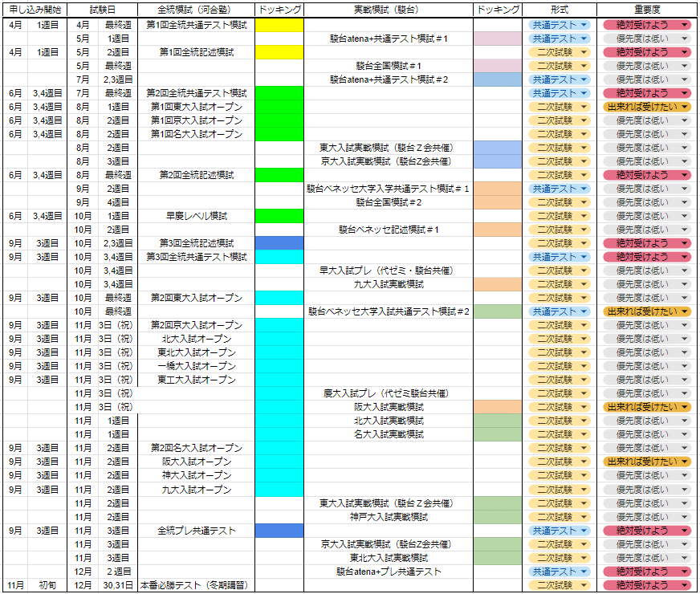Select cell 北大入試実戦模試

[389, 421]
